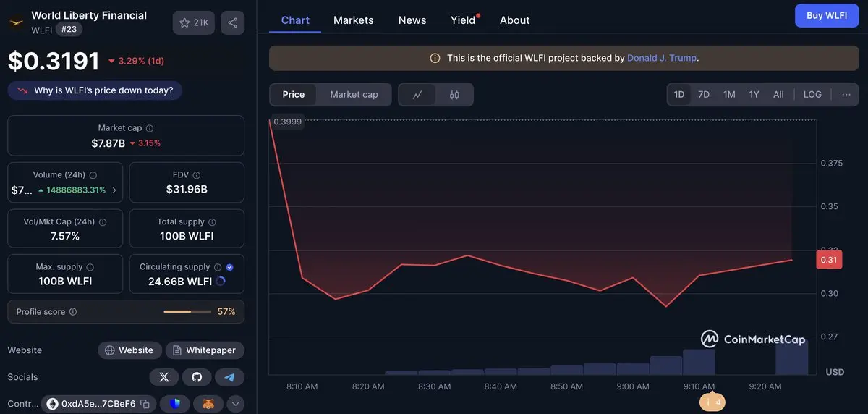
Task: Click the Buy WLFI button
Action: pos(827,16)
